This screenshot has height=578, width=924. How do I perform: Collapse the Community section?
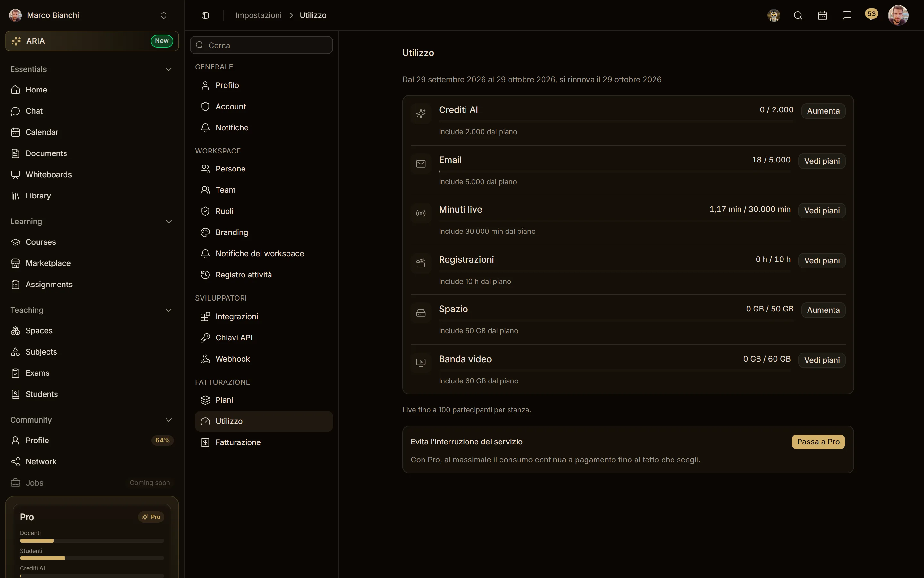pos(168,420)
